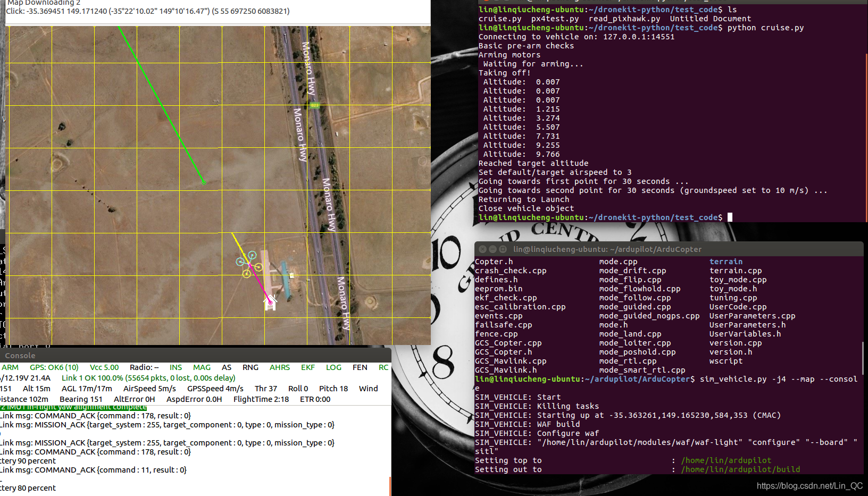Click the AltError 0H reading
The image size is (868, 496).
(134, 399)
